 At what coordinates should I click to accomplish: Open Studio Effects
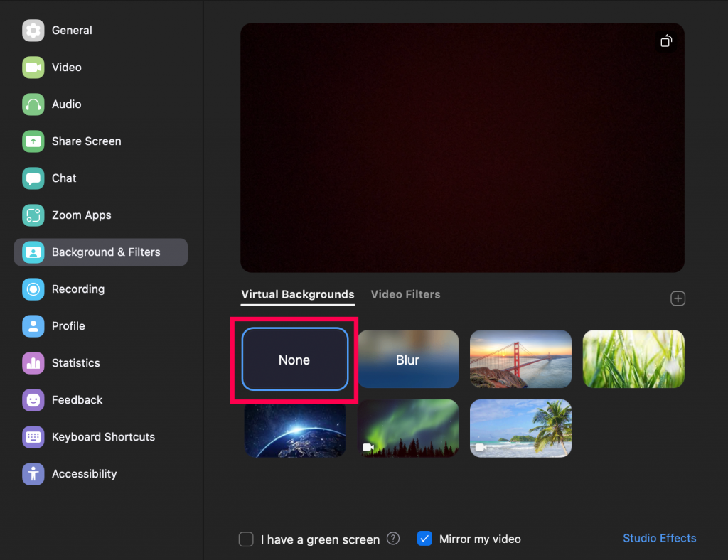coord(659,538)
